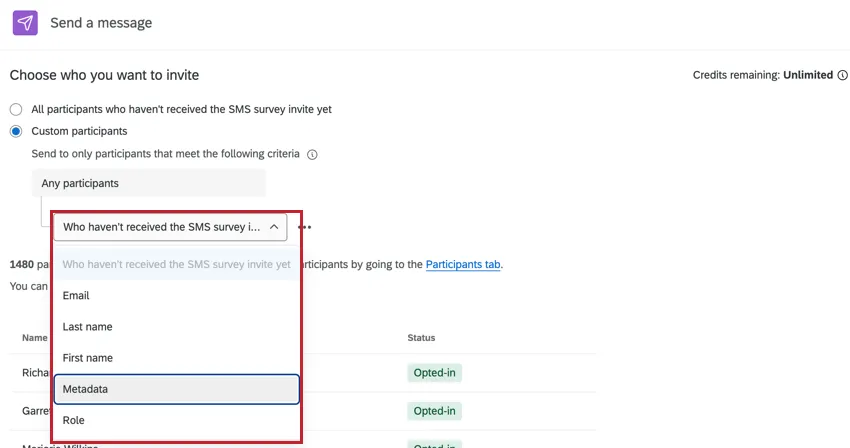Click the purple paper plane Send icon
This screenshot has width=850, height=448.
pos(25,23)
